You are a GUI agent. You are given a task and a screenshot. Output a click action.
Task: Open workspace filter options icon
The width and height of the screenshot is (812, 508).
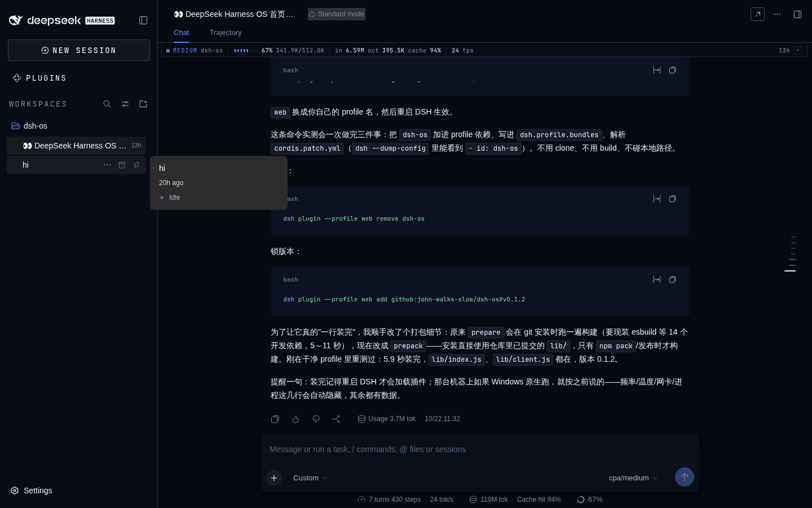pyautogui.click(x=125, y=104)
